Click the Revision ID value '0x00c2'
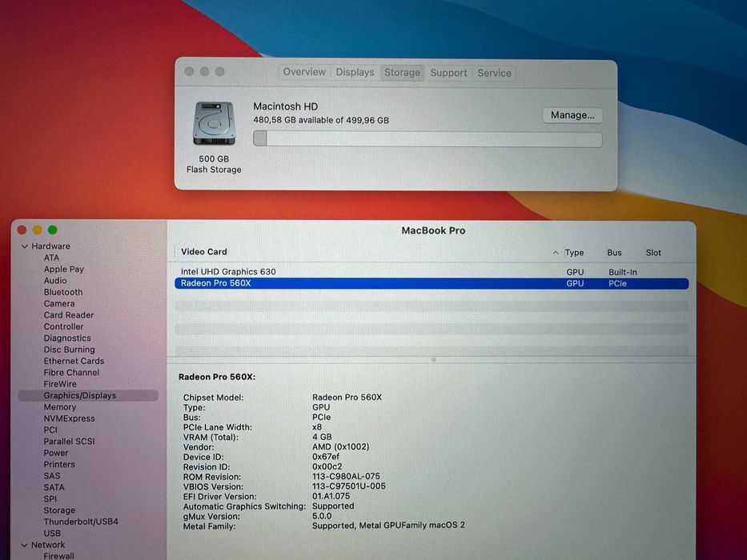Screen dimensions: 747x560 [x=327, y=466]
